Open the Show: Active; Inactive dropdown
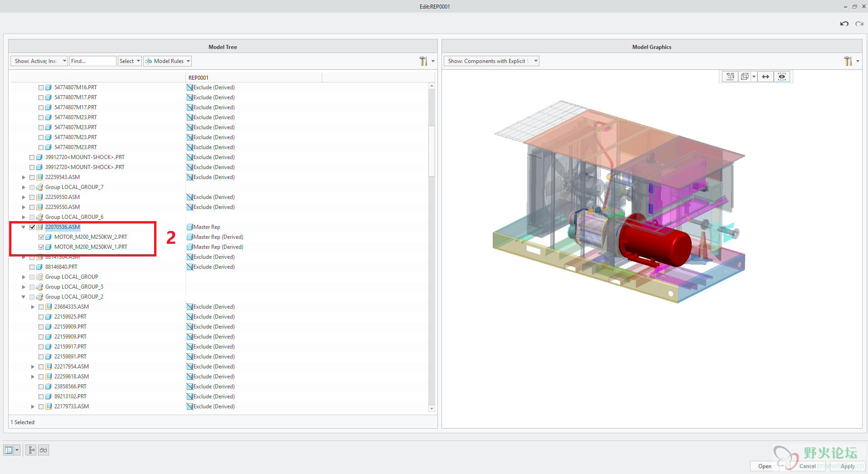 [x=39, y=61]
